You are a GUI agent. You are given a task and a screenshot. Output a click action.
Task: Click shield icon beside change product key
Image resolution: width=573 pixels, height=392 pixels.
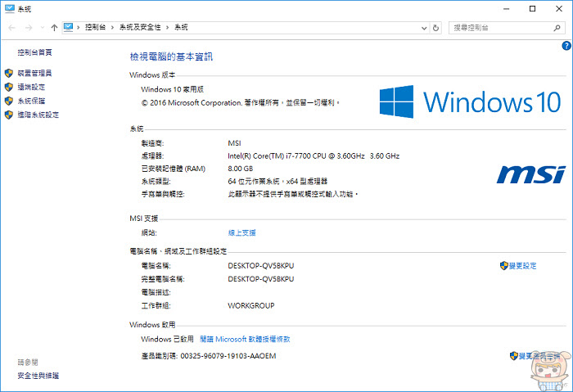[x=514, y=355]
